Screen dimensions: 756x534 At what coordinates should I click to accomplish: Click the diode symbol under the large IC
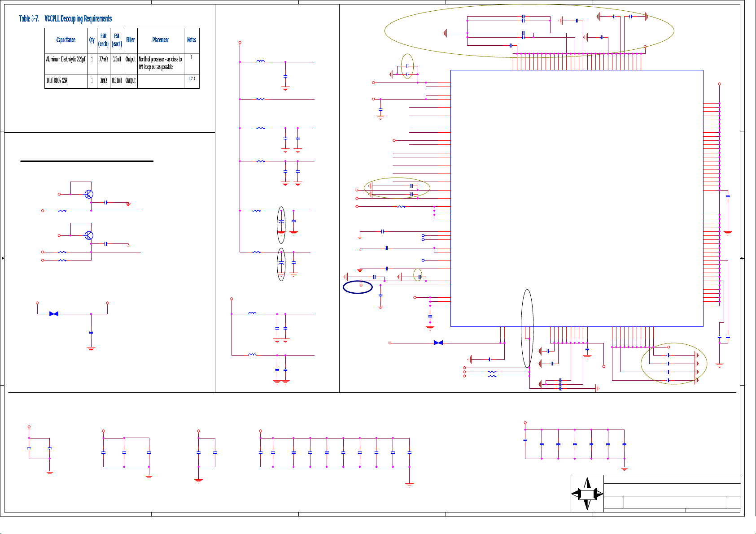[x=438, y=343]
